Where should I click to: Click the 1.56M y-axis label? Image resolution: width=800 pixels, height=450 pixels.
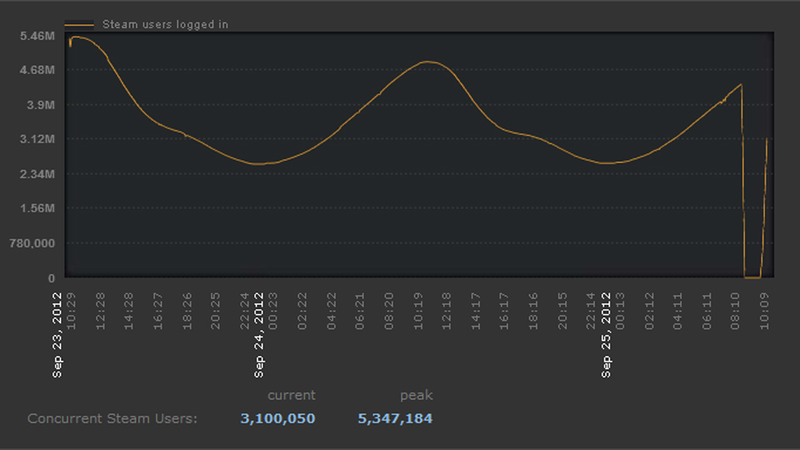(x=37, y=208)
